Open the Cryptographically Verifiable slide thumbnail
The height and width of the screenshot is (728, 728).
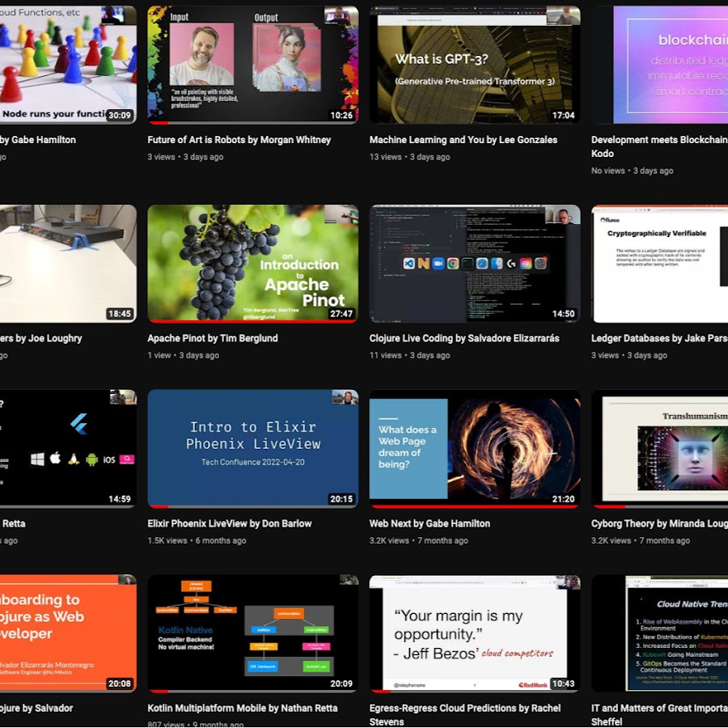pos(660,263)
